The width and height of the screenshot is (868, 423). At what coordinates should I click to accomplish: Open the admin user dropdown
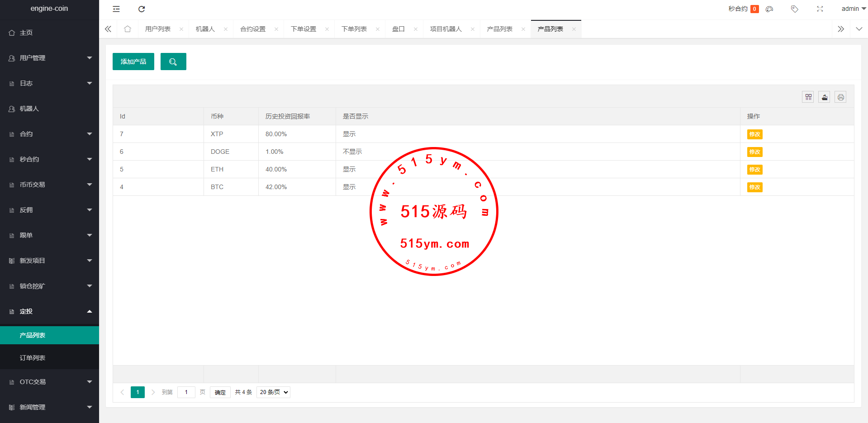pos(853,9)
